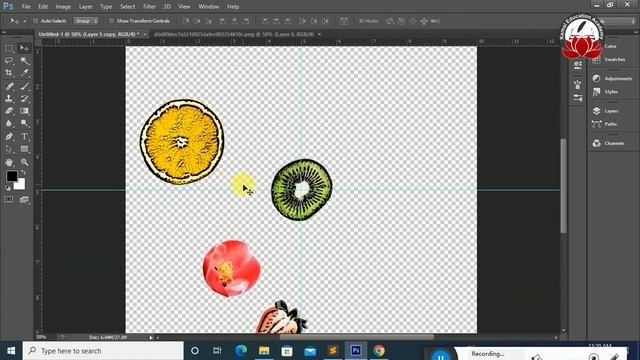Close the Untitled-1 document tab
This screenshot has width=640, height=360.
[145, 34]
